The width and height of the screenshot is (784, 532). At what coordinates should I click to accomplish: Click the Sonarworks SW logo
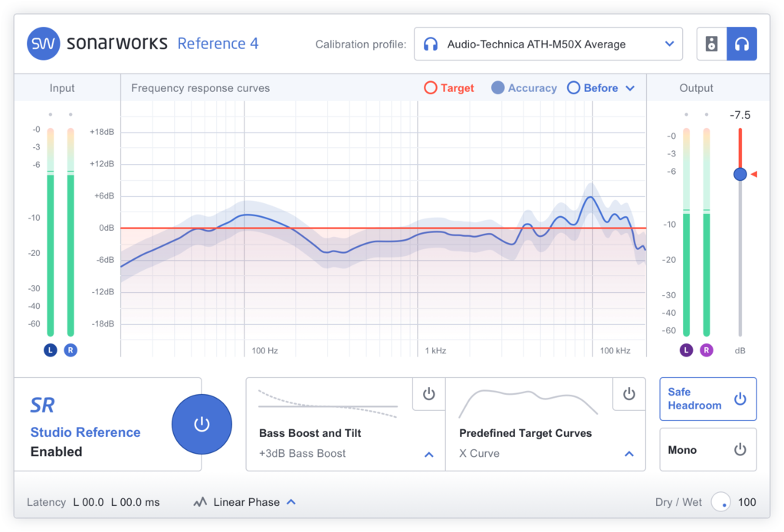coord(43,44)
